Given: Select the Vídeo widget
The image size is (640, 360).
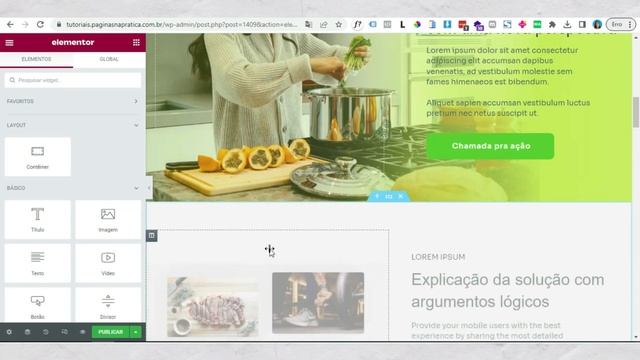Looking at the screenshot, I should point(108,263).
